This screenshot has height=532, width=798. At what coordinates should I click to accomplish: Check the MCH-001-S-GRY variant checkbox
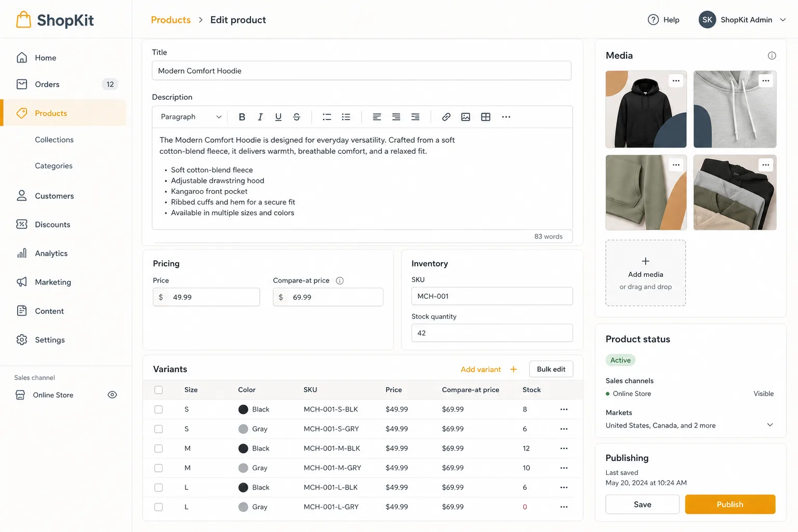click(x=158, y=429)
